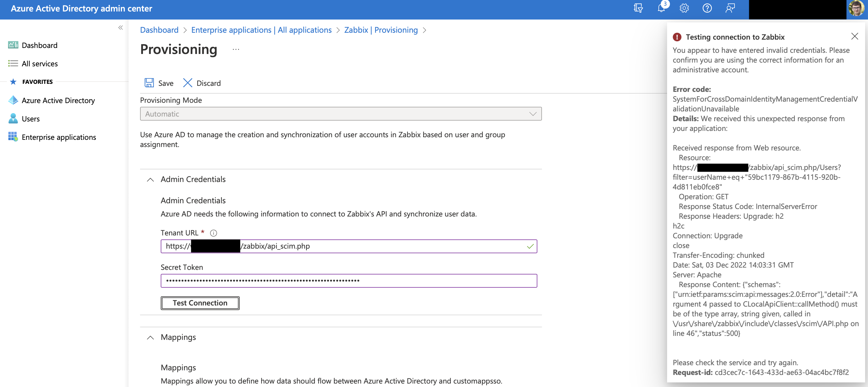Close the Testing connection notification
The width and height of the screenshot is (868, 387).
(855, 36)
